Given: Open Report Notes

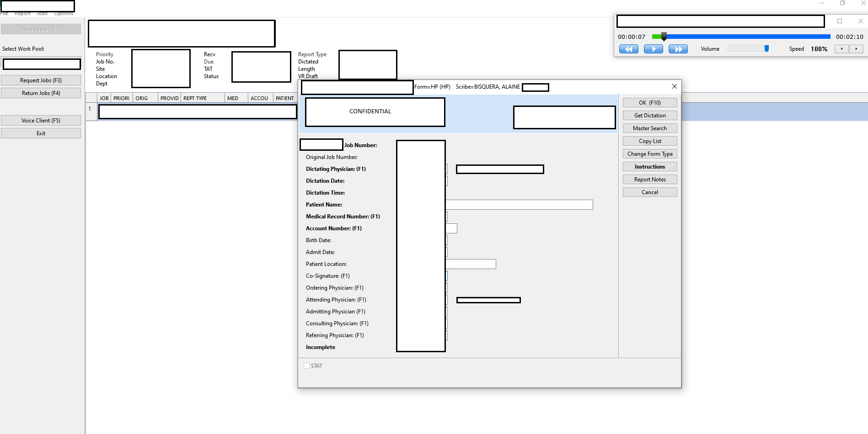Looking at the screenshot, I should [x=650, y=180].
